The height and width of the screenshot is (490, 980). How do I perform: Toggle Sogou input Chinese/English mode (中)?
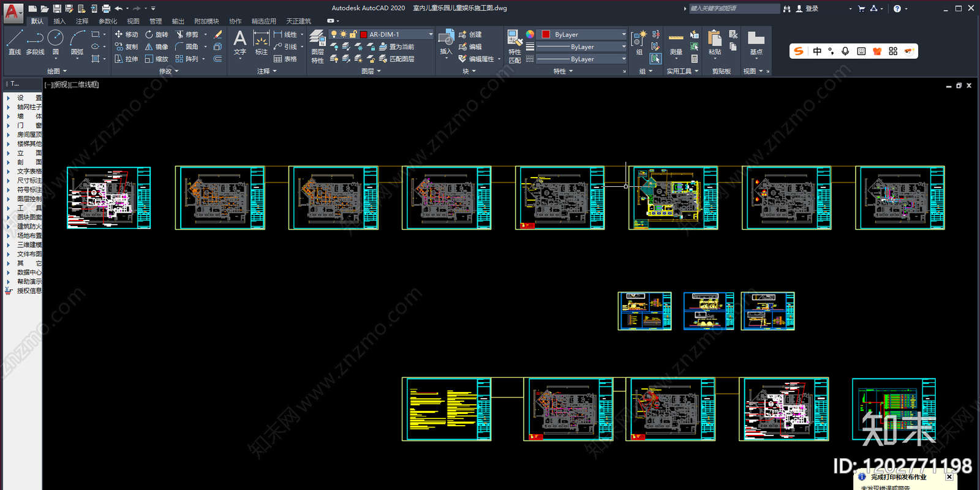pos(817,51)
